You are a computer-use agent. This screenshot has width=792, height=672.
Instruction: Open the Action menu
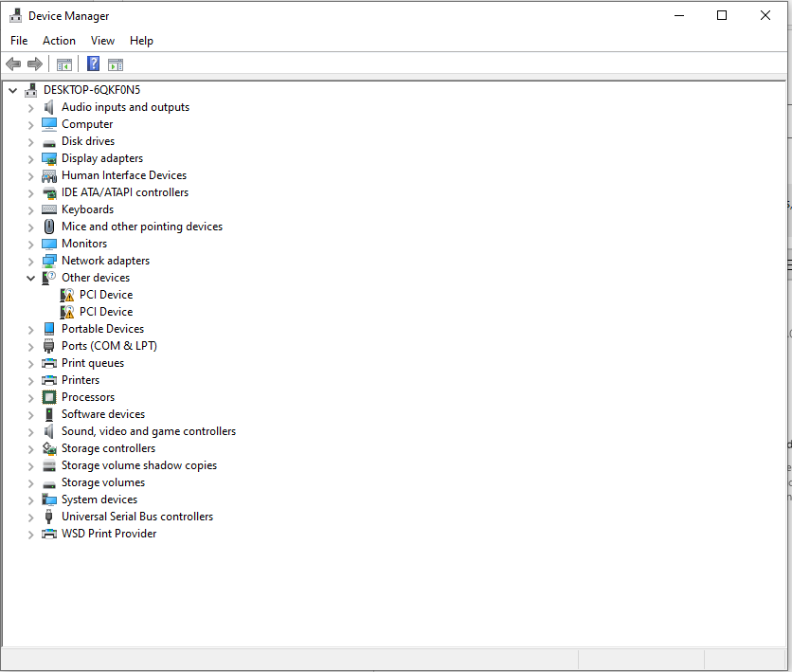pos(59,41)
